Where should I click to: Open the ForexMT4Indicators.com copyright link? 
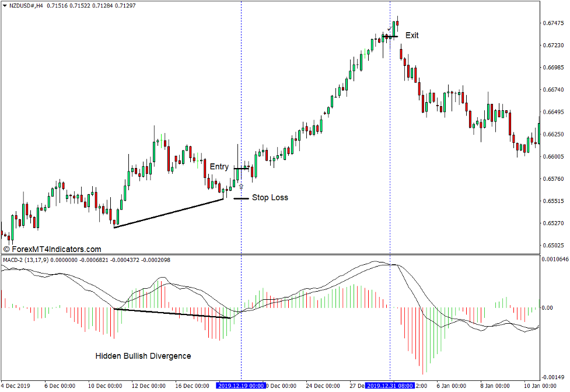click(53, 249)
